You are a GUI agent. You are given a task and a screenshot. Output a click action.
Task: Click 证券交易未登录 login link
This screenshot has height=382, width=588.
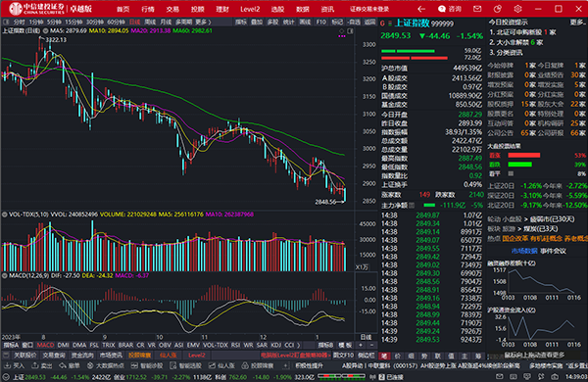(369, 9)
